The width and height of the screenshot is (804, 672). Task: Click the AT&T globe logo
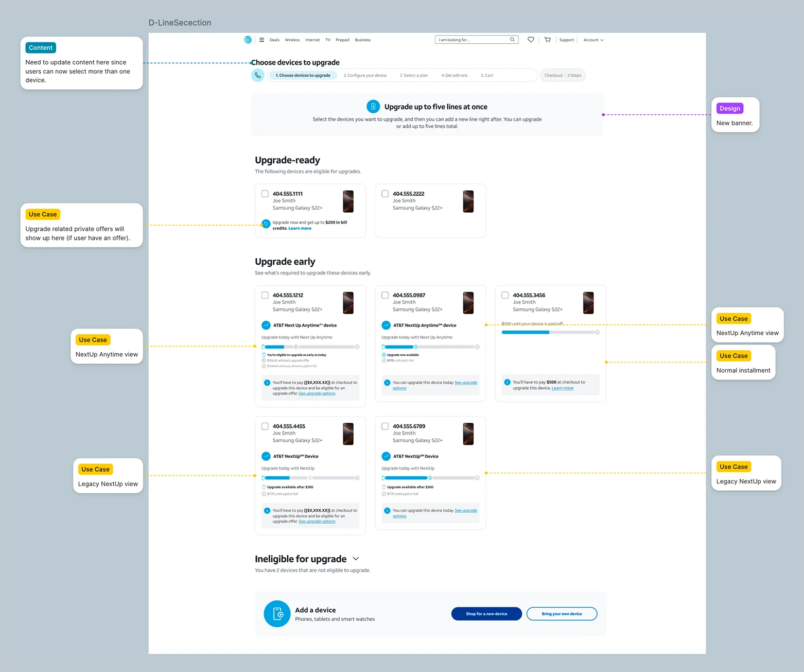click(x=248, y=40)
